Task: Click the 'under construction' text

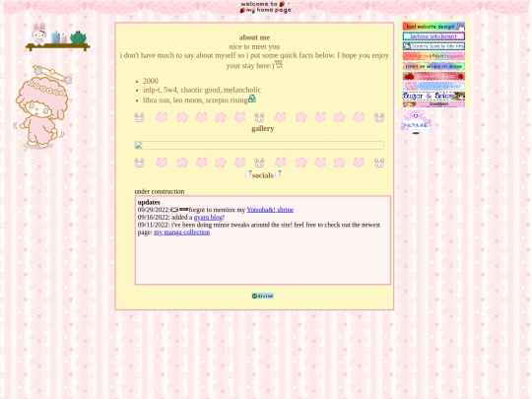Action: click(160, 191)
